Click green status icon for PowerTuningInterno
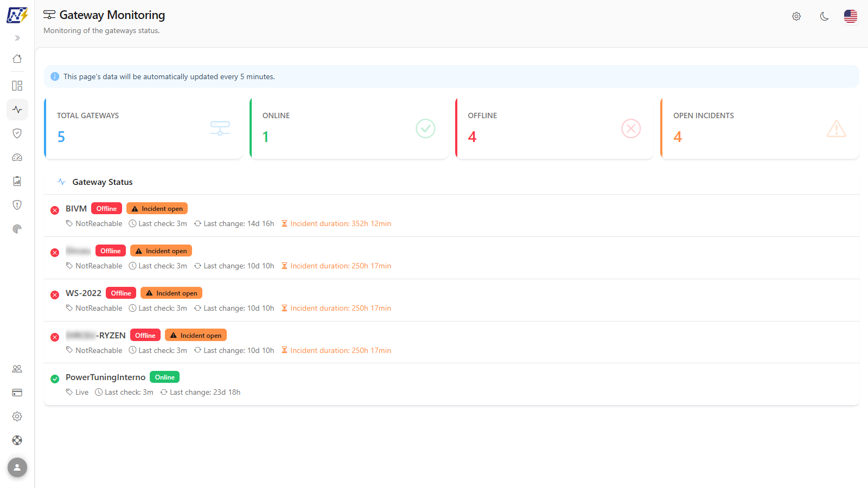This screenshot has width=868, height=488. click(55, 379)
